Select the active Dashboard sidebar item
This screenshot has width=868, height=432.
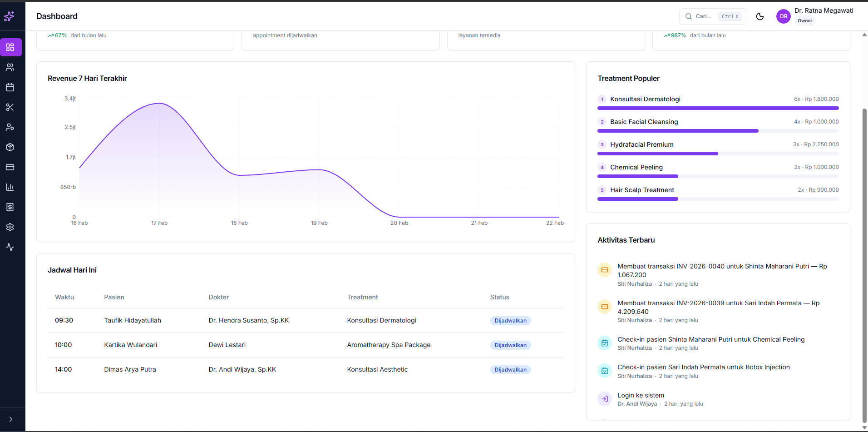point(10,47)
